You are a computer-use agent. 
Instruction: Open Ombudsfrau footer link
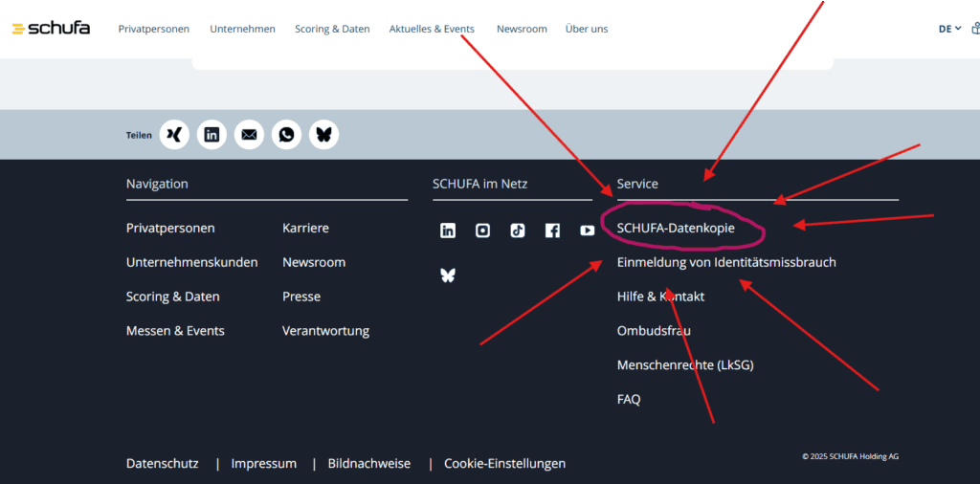[x=654, y=331]
